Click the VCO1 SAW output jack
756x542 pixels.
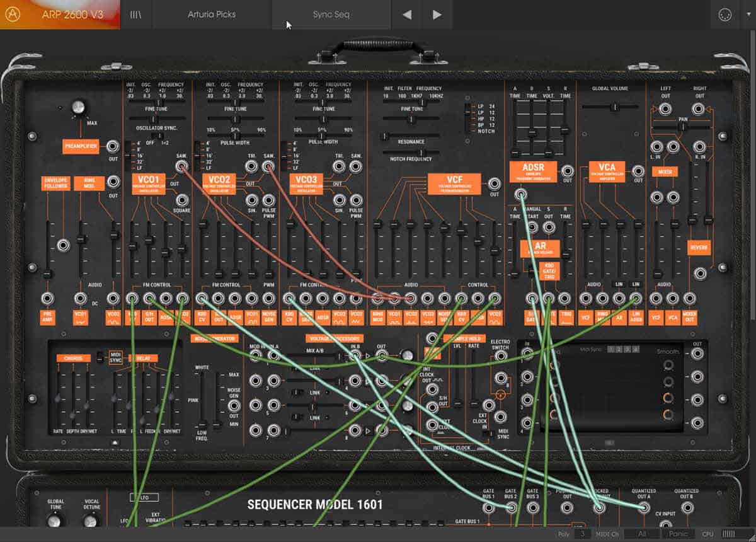181,166
